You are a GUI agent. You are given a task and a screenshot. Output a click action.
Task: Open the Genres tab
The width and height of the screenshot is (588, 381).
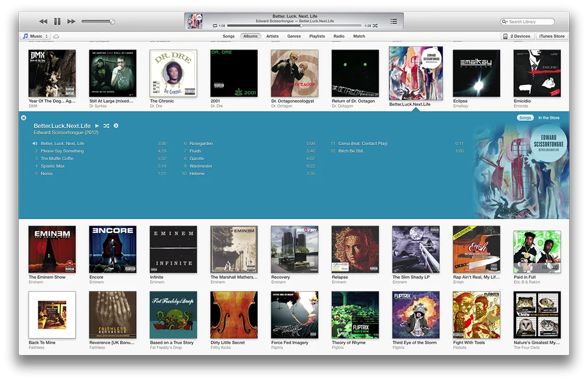294,36
